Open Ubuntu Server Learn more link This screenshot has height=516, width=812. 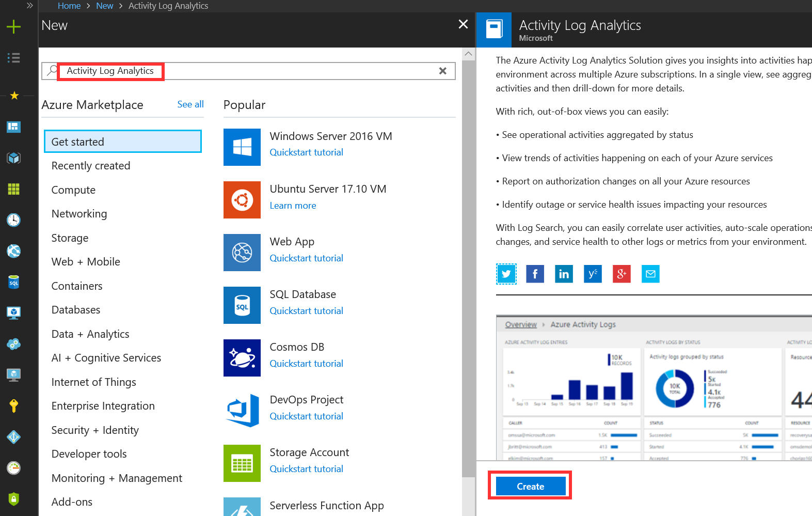(x=293, y=206)
